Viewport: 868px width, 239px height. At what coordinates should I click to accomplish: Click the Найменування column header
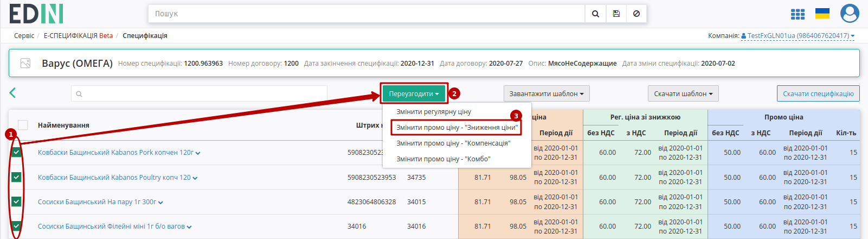[63, 125]
